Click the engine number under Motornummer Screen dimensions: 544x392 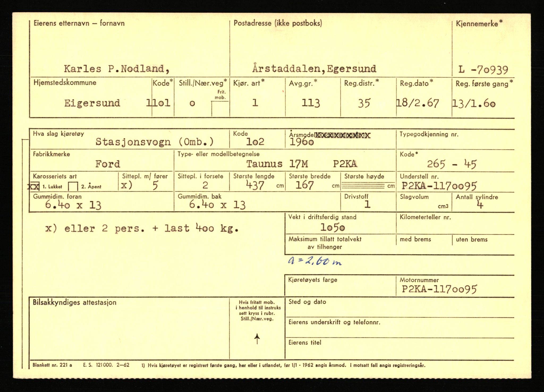coord(439,289)
